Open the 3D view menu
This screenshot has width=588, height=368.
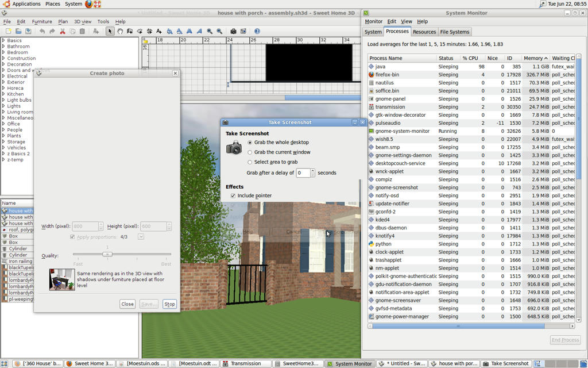pos(83,22)
